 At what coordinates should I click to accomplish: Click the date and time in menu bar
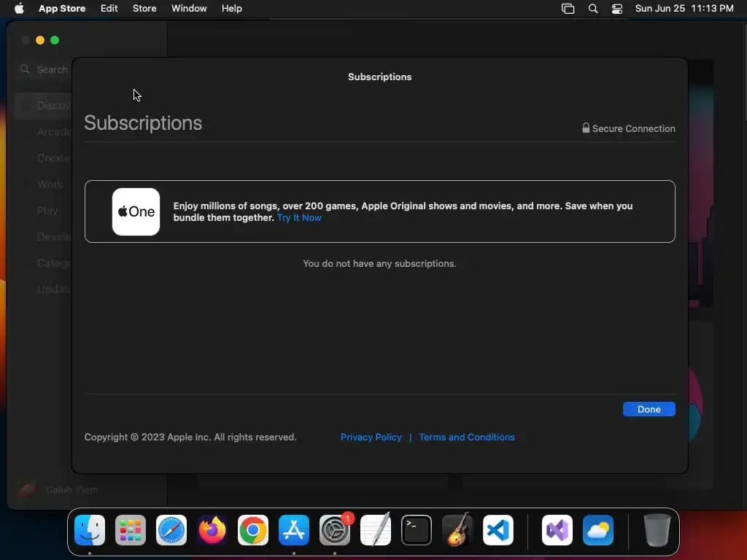tap(684, 9)
